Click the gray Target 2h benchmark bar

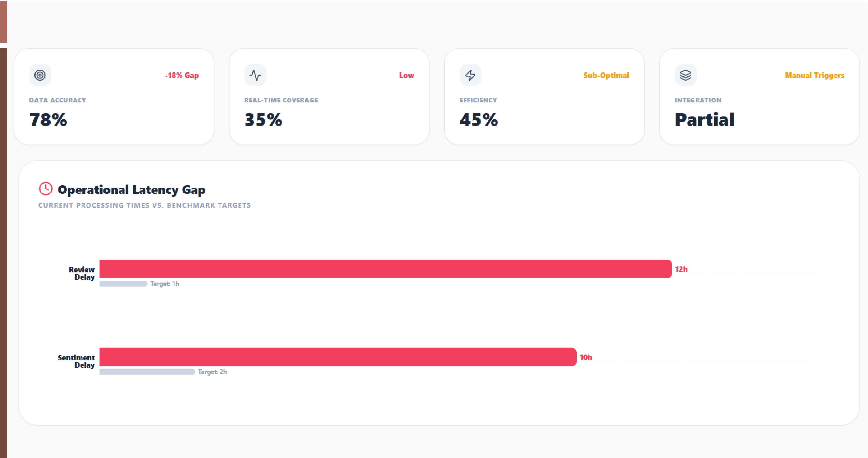pos(147,372)
